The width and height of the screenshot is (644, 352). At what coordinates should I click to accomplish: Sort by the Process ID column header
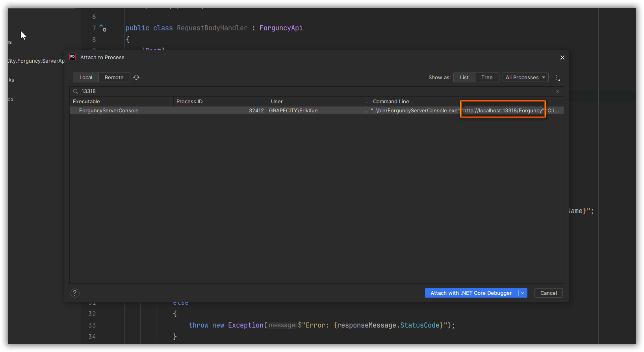pyautogui.click(x=189, y=102)
